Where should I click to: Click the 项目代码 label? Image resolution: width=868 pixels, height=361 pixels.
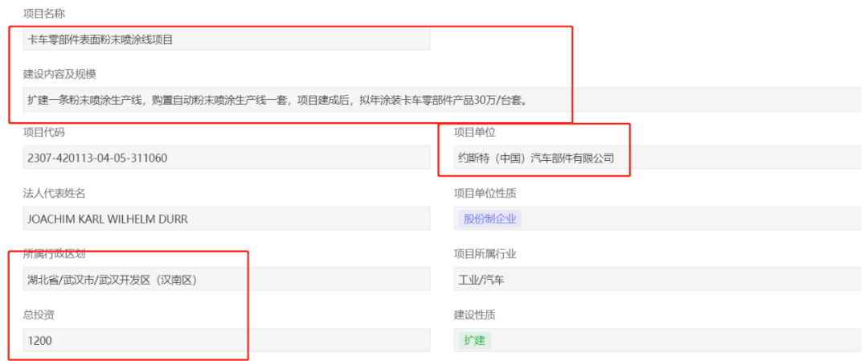[45, 132]
